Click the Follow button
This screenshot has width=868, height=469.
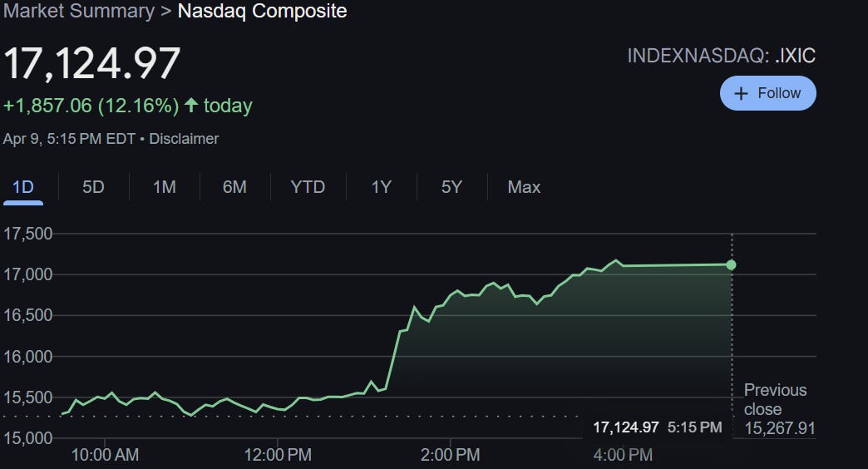coord(767,93)
